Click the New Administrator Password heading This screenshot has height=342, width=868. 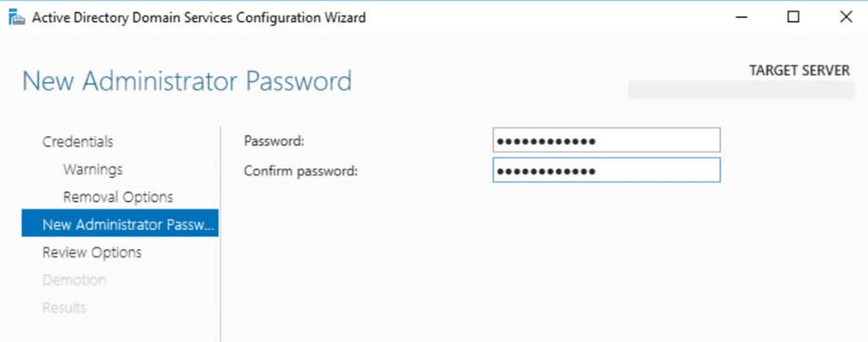click(187, 81)
